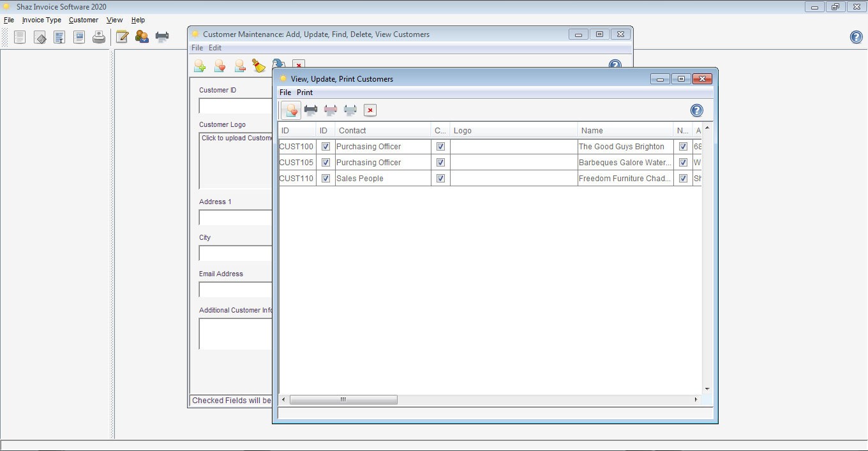Click the customer logo upload area
The width and height of the screenshot is (868, 451).
point(236,161)
